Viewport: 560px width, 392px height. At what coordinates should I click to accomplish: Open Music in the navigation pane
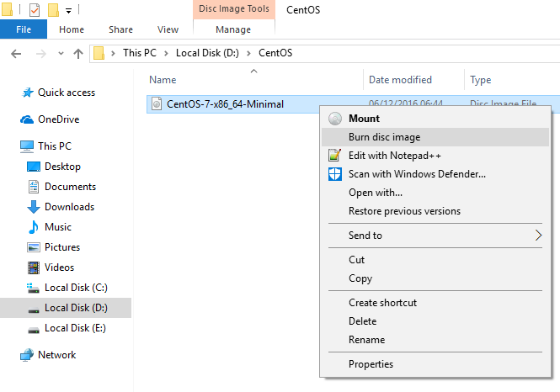pyautogui.click(x=58, y=227)
